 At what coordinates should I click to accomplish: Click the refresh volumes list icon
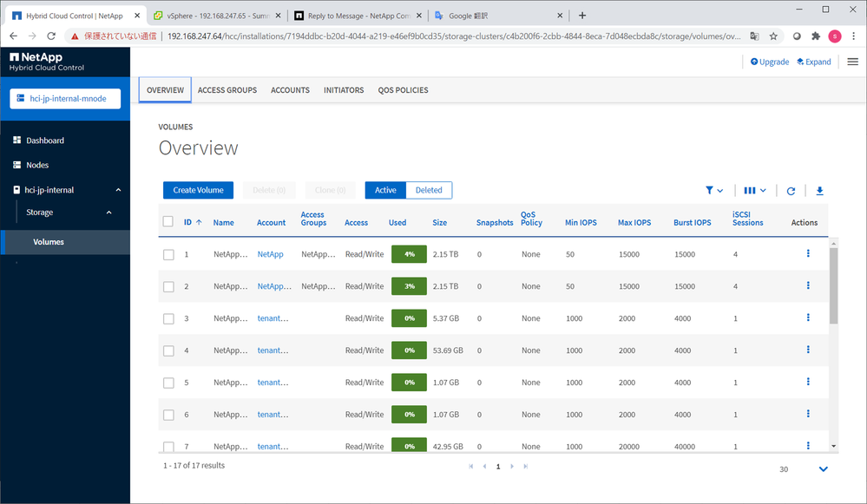[x=791, y=191]
